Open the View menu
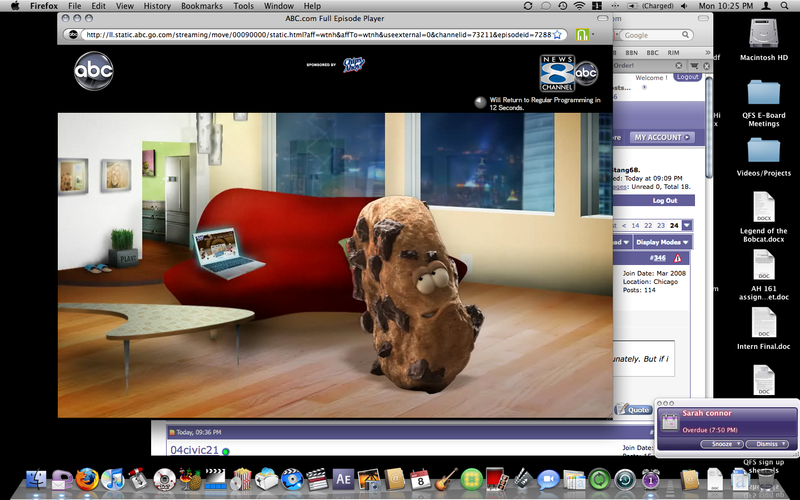Screen dimensions: 800x500 tap(124, 6)
